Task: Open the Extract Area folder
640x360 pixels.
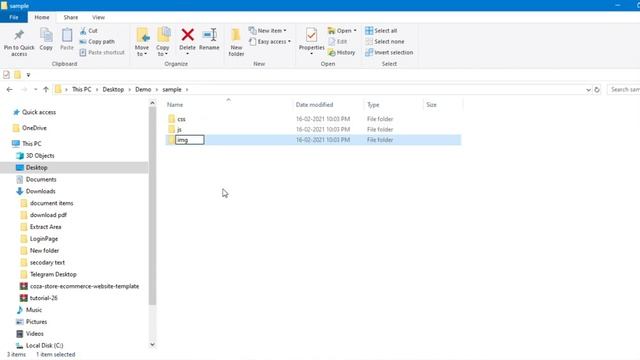Action: coord(45,227)
